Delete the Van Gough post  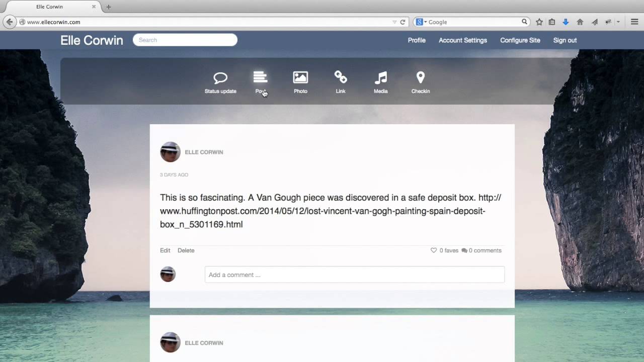[186, 250]
